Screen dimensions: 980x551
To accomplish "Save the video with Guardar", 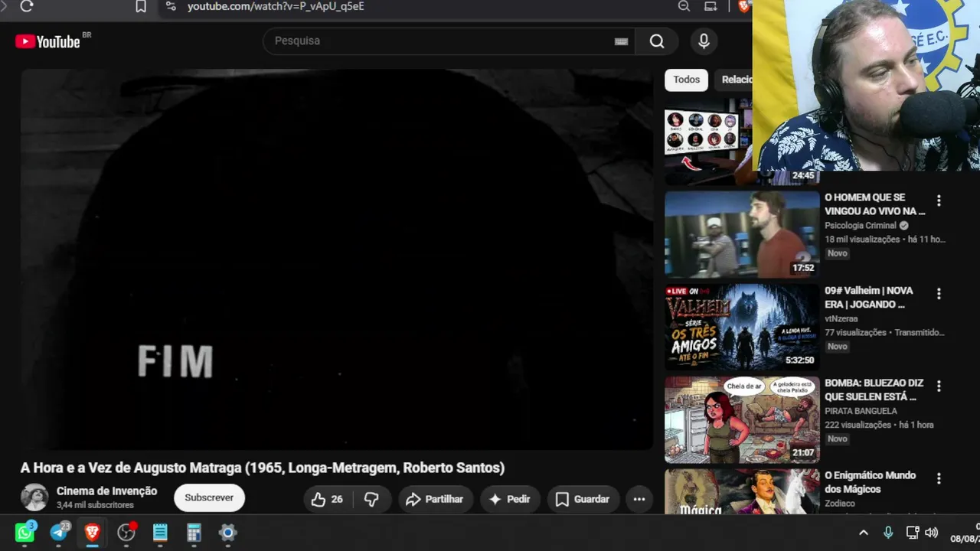I will click(x=582, y=499).
